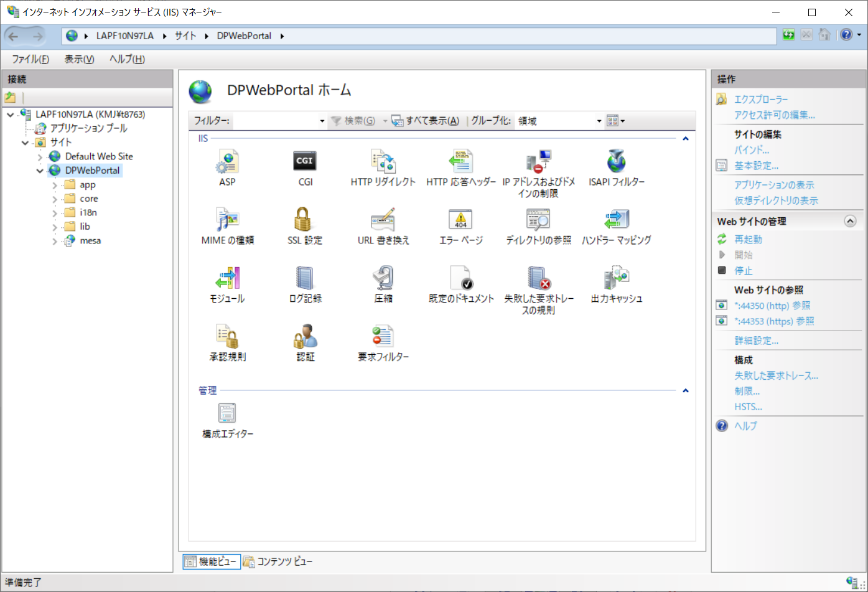Open the バインド... action link
The width and height of the screenshot is (868, 592).
tap(752, 150)
